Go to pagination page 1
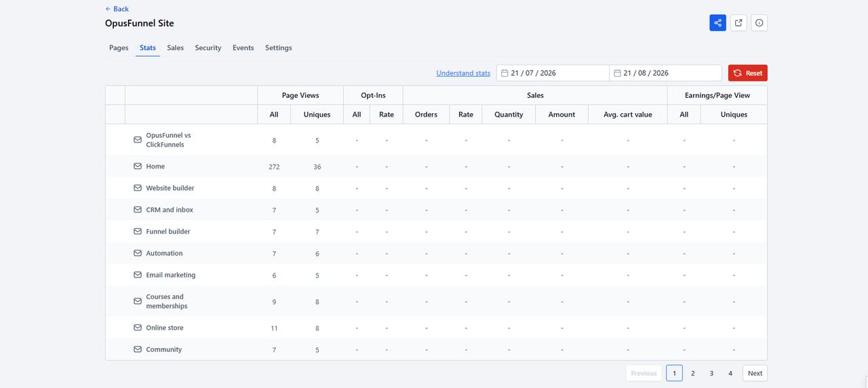Viewport: 868px width, 388px height. [674, 373]
